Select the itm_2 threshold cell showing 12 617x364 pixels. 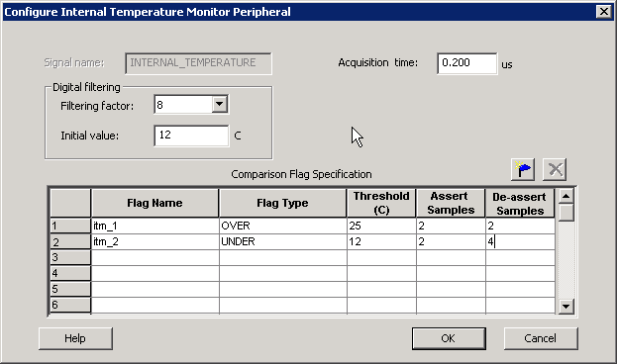[x=381, y=241]
